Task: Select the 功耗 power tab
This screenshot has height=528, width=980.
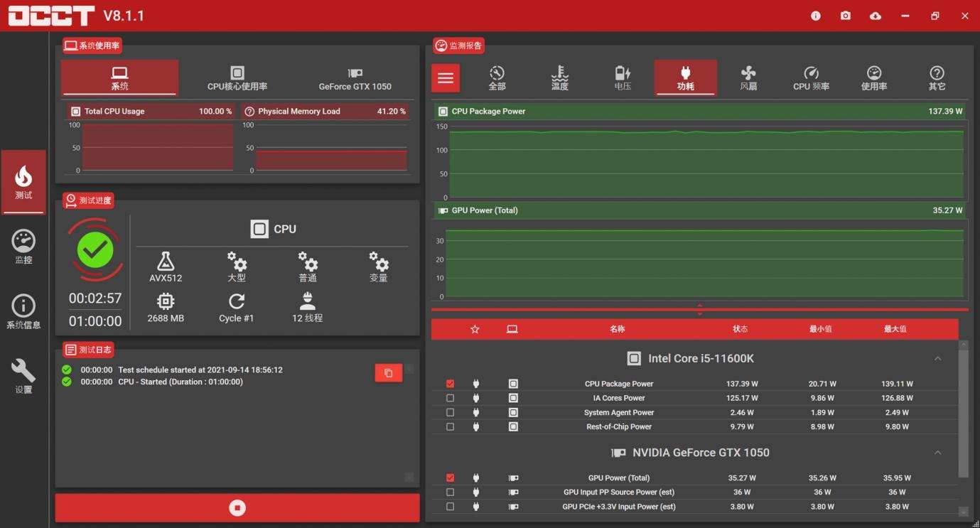Action: [685, 78]
